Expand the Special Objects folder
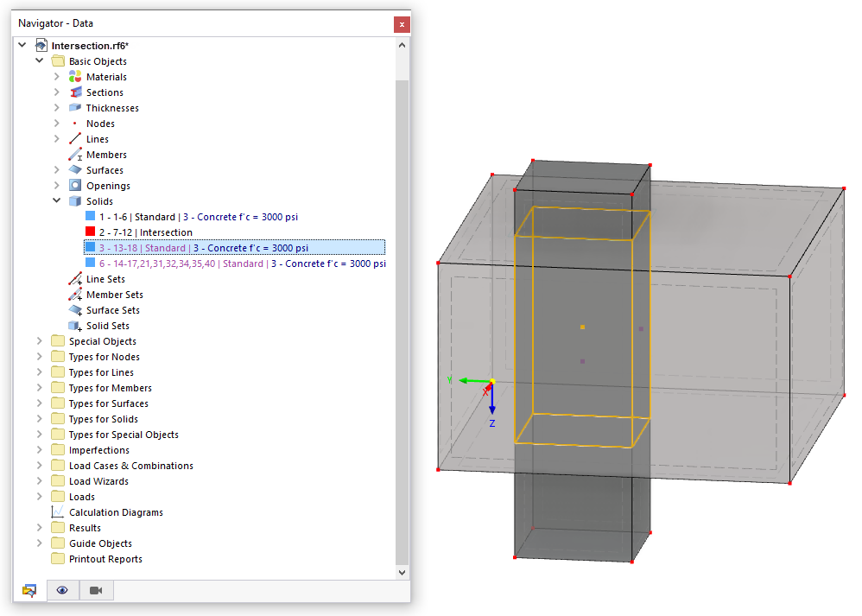862x616 pixels. [x=39, y=340]
